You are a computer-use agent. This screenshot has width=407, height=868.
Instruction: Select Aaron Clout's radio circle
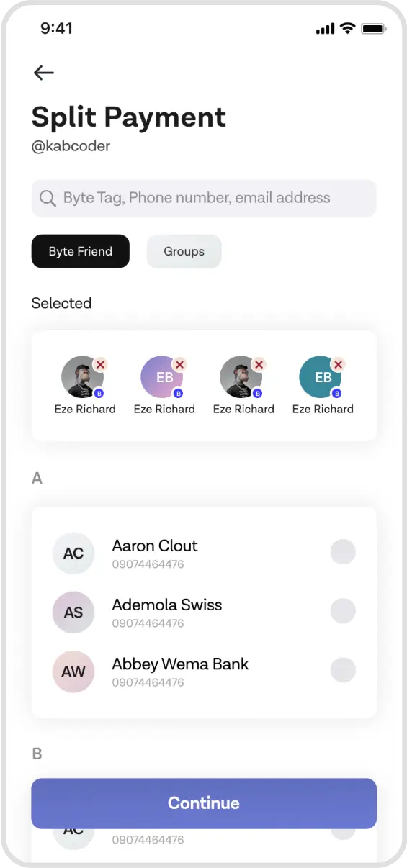pyautogui.click(x=343, y=552)
